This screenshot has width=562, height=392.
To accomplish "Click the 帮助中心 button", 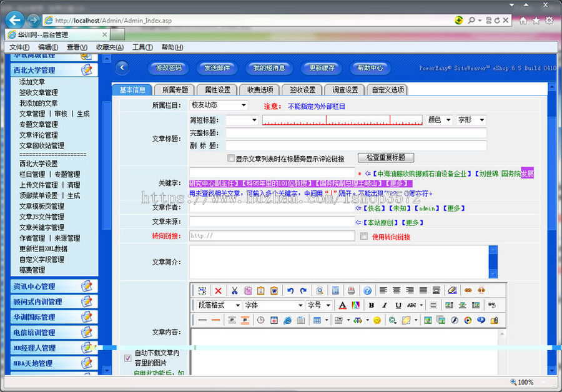I will point(370,67).
